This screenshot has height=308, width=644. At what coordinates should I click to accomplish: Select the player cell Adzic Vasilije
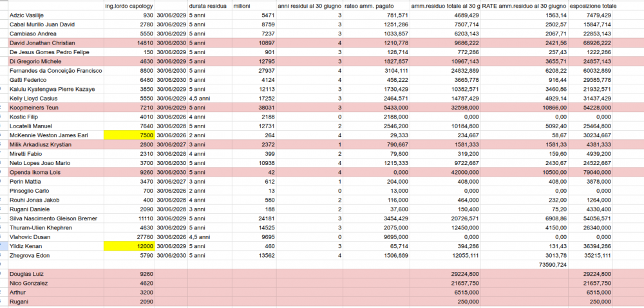56,15
